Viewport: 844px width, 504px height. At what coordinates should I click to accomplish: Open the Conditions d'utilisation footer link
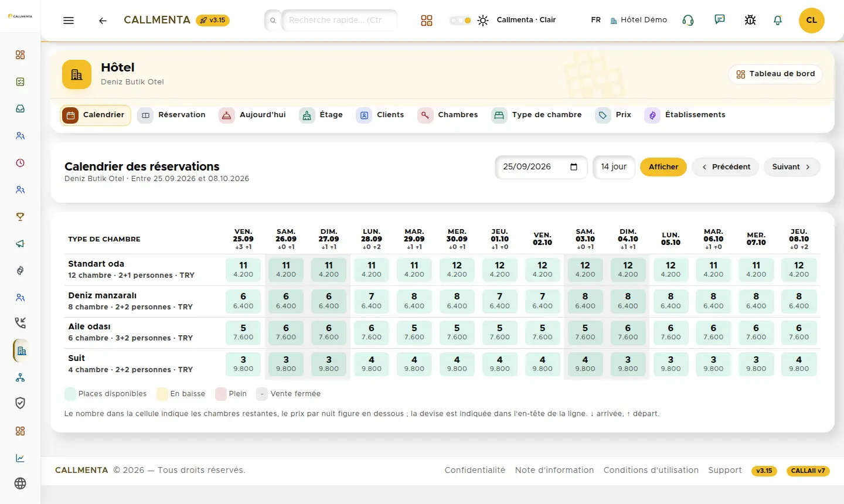coord(651,470)
